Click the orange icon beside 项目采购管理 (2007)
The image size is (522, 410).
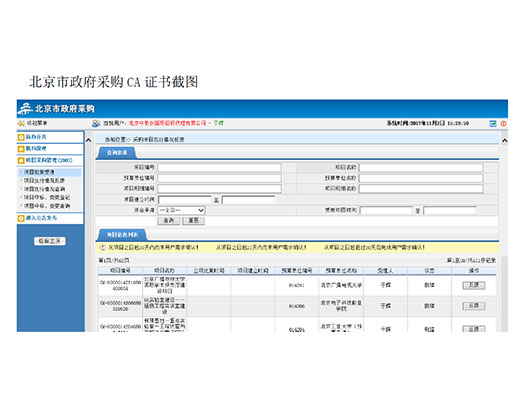click(x=21, y=161)
